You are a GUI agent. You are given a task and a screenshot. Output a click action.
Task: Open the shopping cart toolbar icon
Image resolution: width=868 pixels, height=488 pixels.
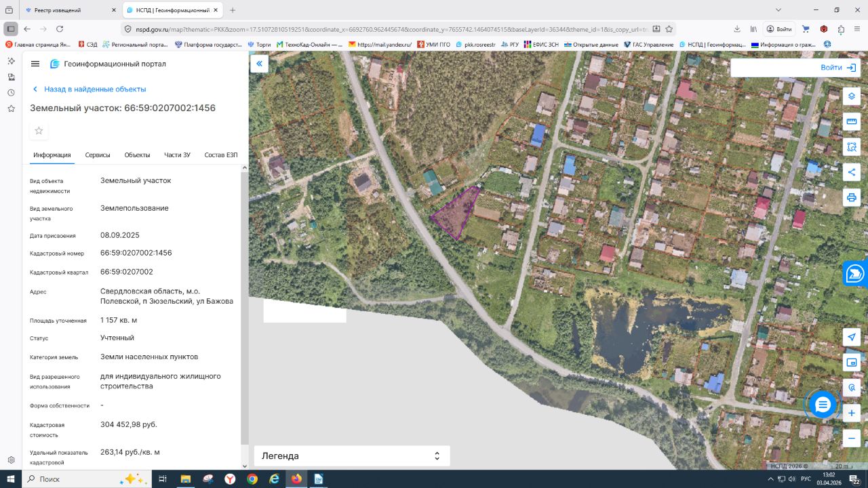(806, 29)
